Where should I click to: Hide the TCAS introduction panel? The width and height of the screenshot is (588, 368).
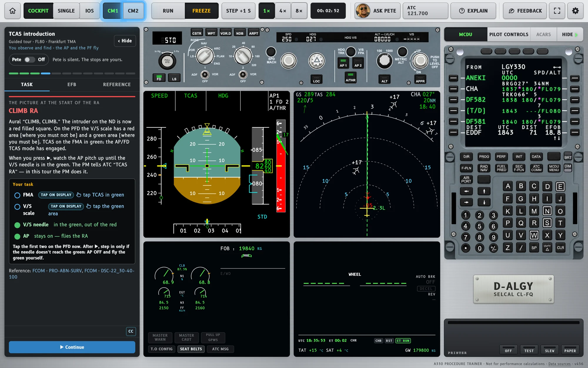click(x=125, y=41)
